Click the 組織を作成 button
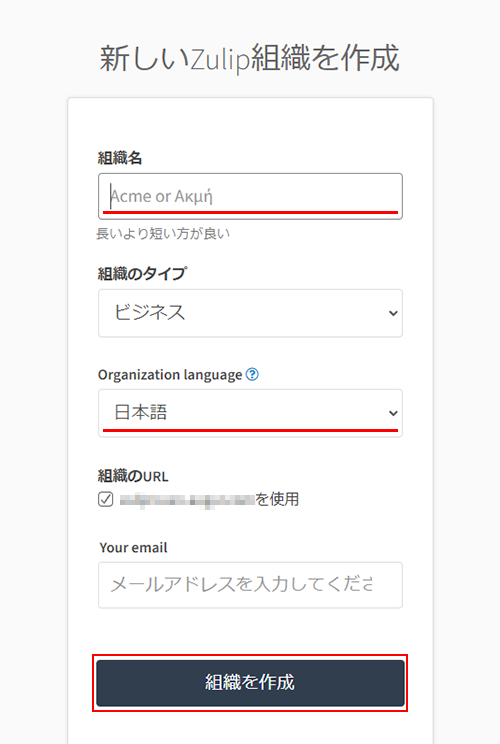The image size is (500, 744). tap(250, 683)
